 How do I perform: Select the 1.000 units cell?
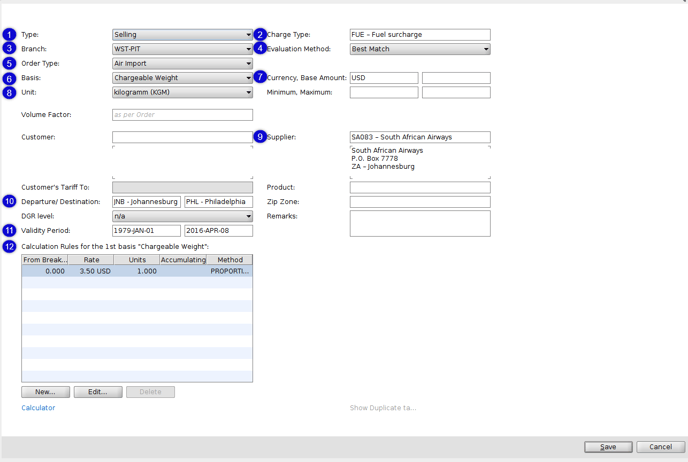(137, 271)
